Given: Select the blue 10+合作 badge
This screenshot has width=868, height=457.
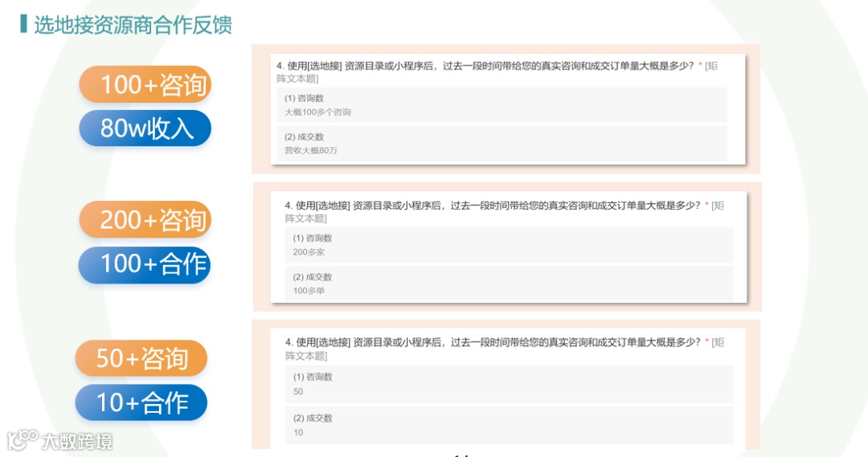Looking at the screenshot, I should click(x=141, y=402).
